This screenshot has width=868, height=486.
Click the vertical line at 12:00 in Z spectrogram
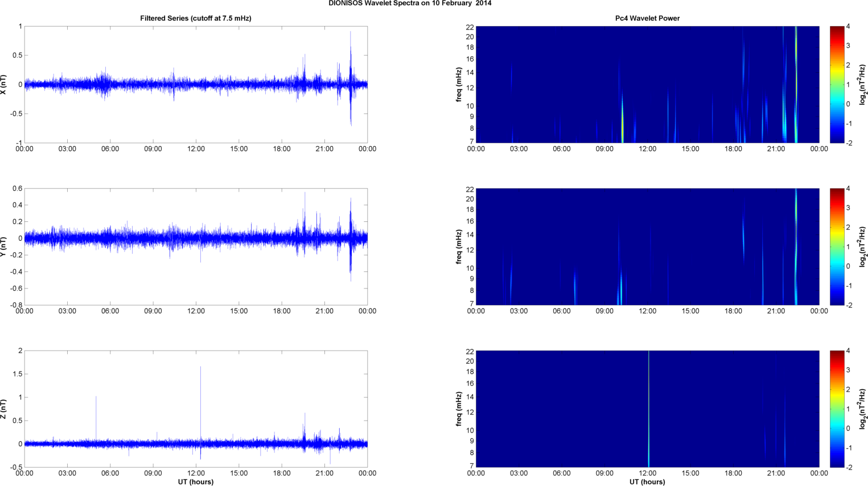point(648,409)
